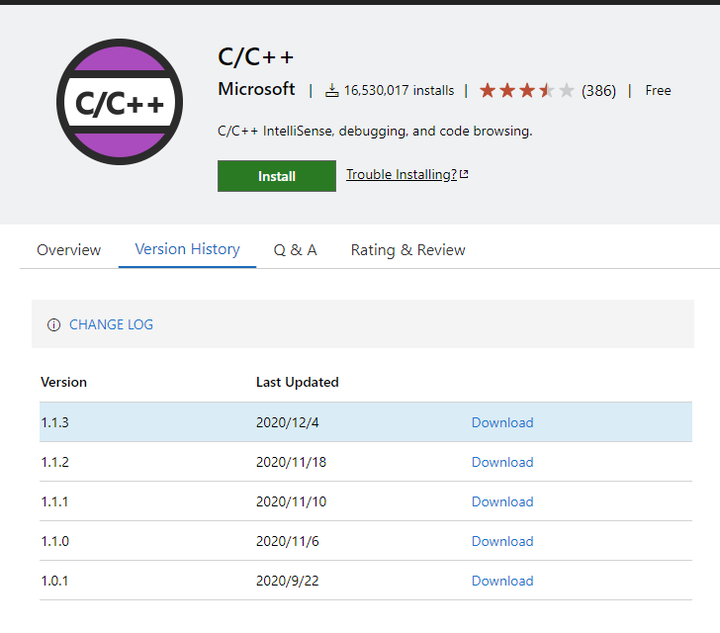Open the Trouble Installing? link
The height and width of the screenshot is (633, 720).
click(401, 174)
